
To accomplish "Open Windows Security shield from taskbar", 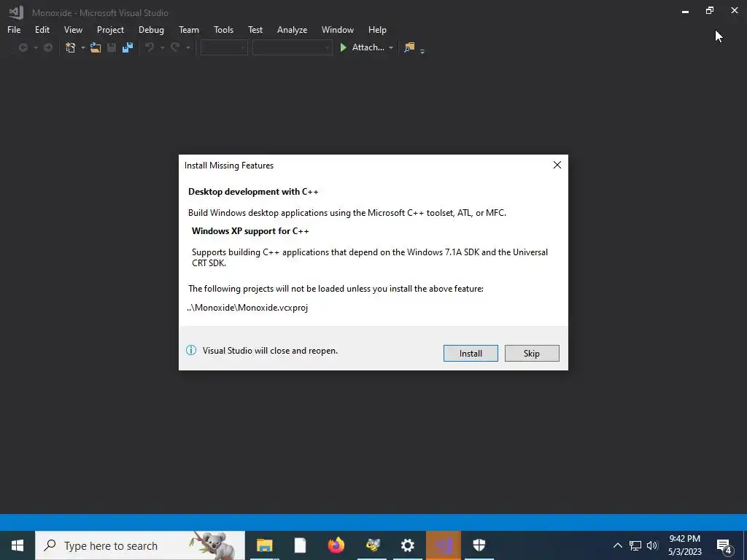I will pos(479,545).
